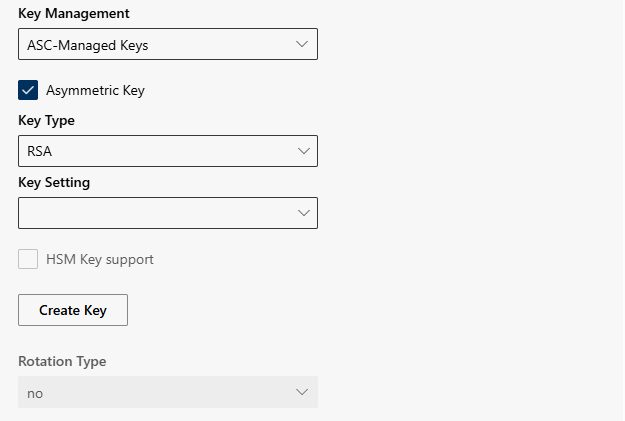This screenshot has height=421, width=625.
Task: Click the "HSM Key support" label text
Action: 100,259
